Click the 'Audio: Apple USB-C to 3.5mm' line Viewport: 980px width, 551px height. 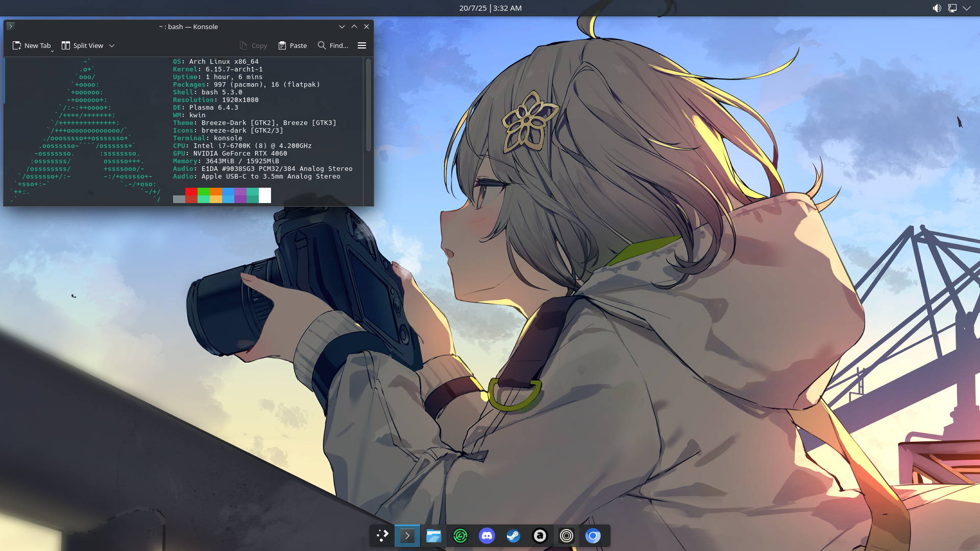(257, 176)
